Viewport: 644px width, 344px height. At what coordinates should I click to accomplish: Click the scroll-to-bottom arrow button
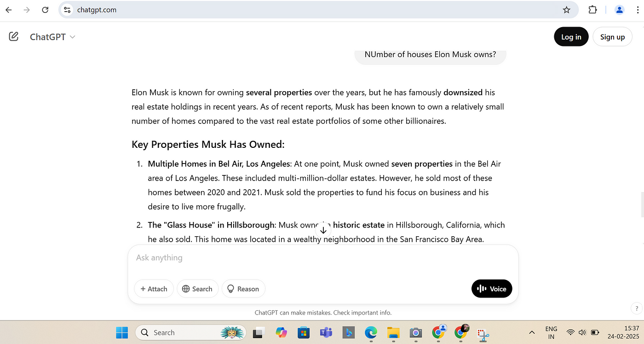(x=323, y=230)
